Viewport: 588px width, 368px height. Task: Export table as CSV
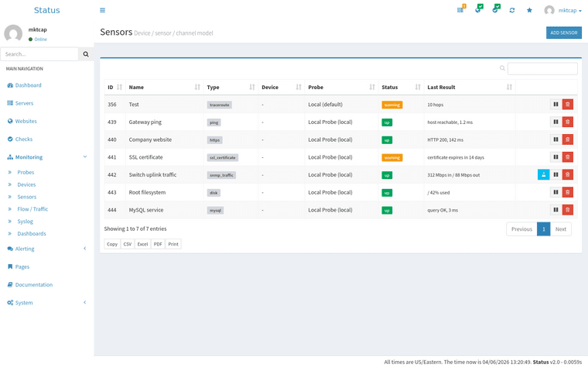click(x=128, y=244)
